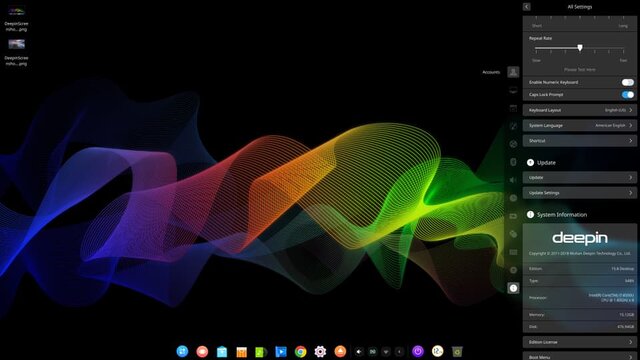This screenshot has height=360, width=640.
Task: Open Display module icon in settings sidebar
Action: coord(513,90)
